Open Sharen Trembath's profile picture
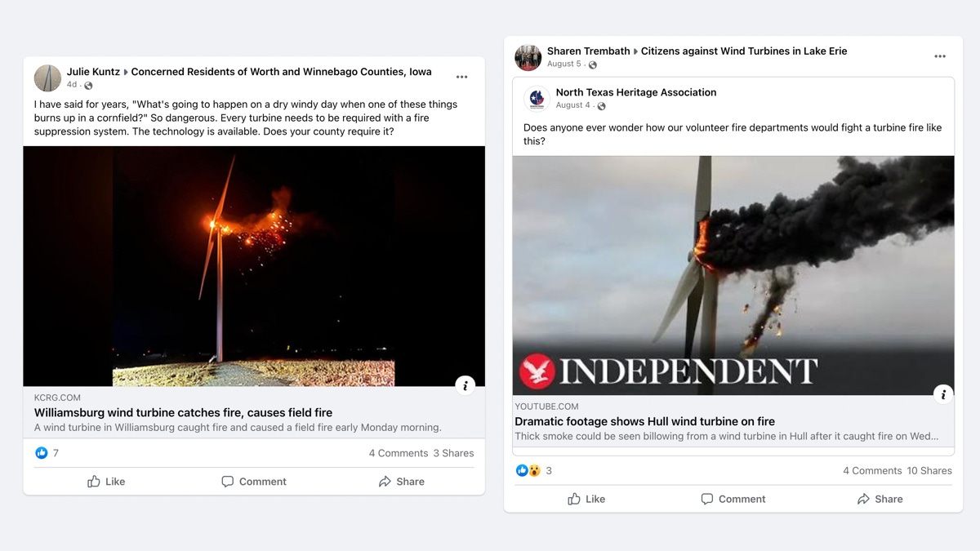 click(528, 57)
